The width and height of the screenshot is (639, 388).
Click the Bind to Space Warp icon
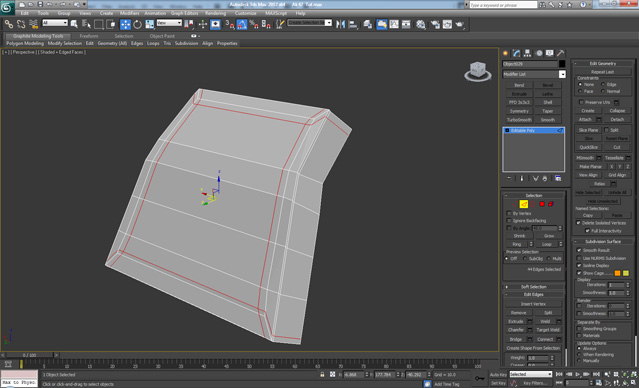coord(34,24)
